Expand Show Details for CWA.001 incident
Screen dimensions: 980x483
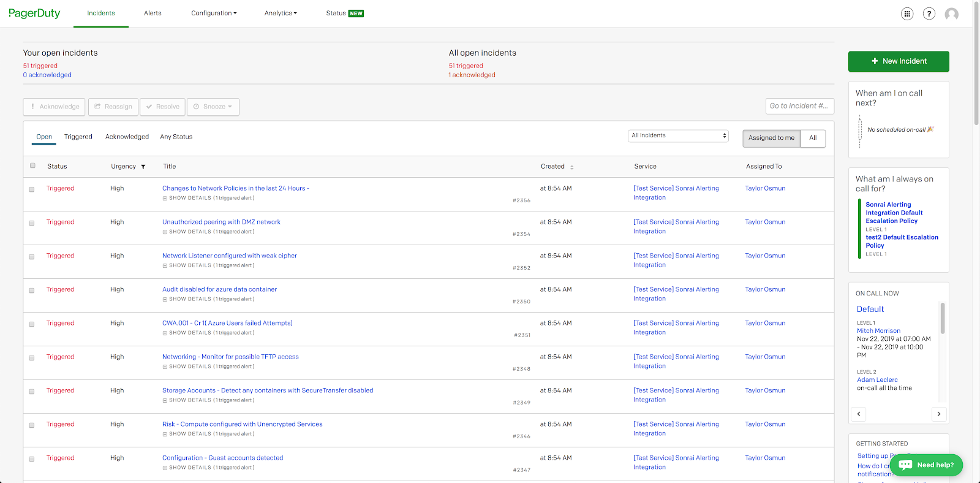point(208,333)
